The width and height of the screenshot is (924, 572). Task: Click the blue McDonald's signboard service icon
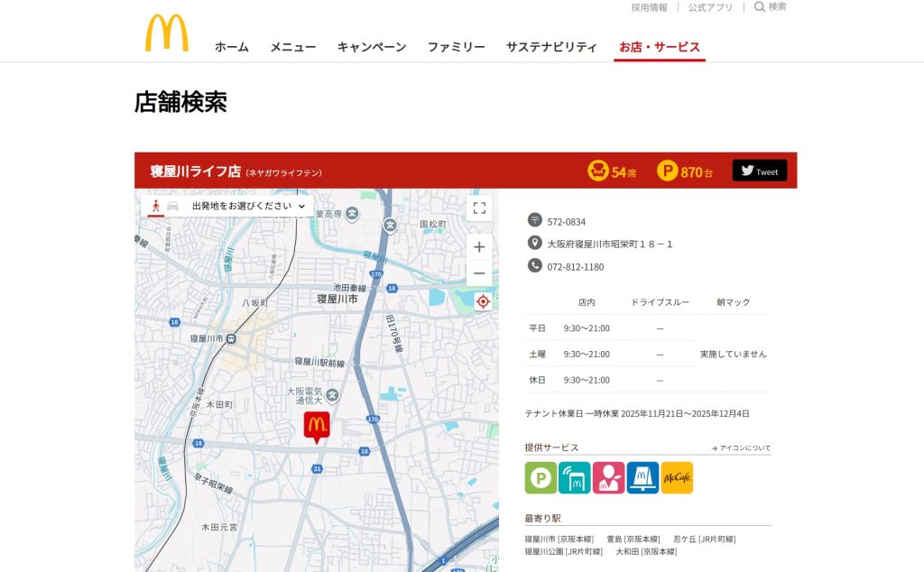[x=642, y=478]
